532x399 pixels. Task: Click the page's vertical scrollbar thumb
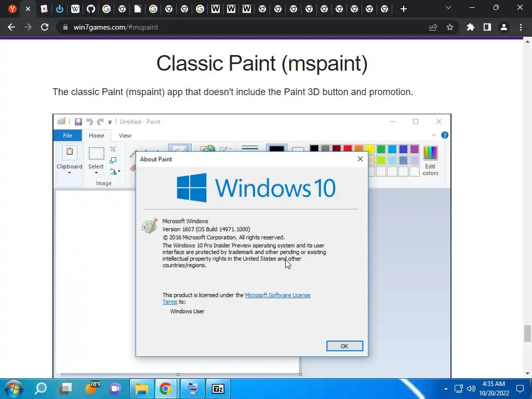[x=527, y=333]
